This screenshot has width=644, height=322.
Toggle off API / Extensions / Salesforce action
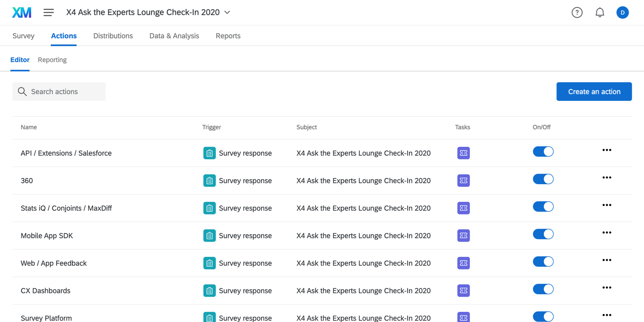[x=543, y=152]
